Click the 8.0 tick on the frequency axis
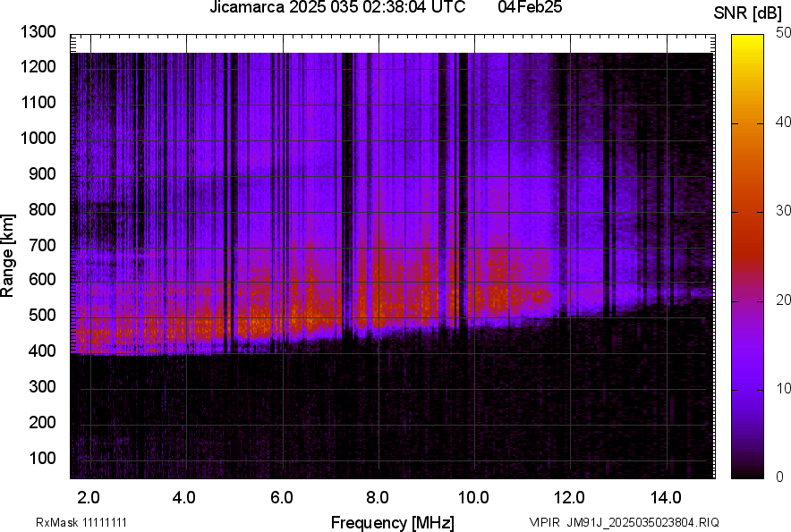This screenshot has width=791, height=532. click(x=377, y=497)
